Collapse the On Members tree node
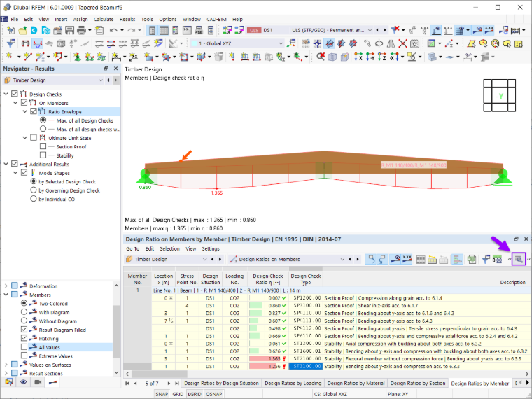 coord(15,102)
